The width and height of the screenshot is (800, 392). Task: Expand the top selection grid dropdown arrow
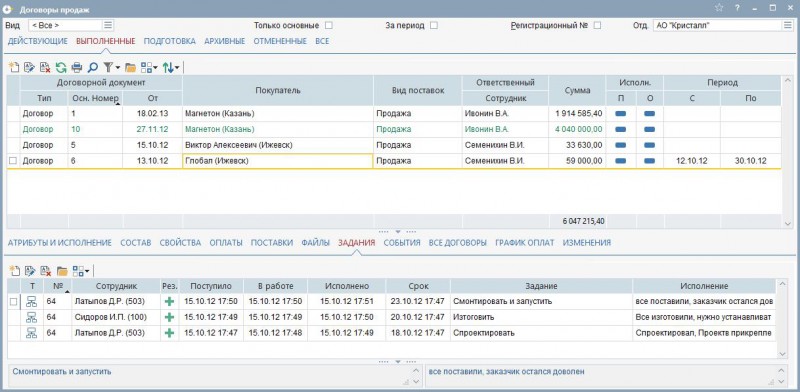(x=155, y=67)
